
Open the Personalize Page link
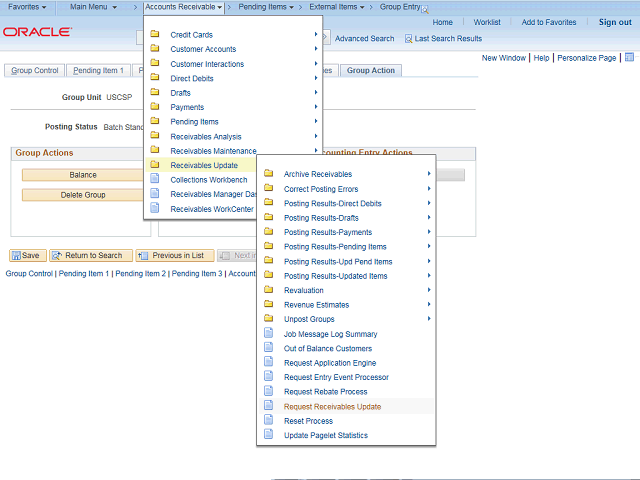click(586, 58)
